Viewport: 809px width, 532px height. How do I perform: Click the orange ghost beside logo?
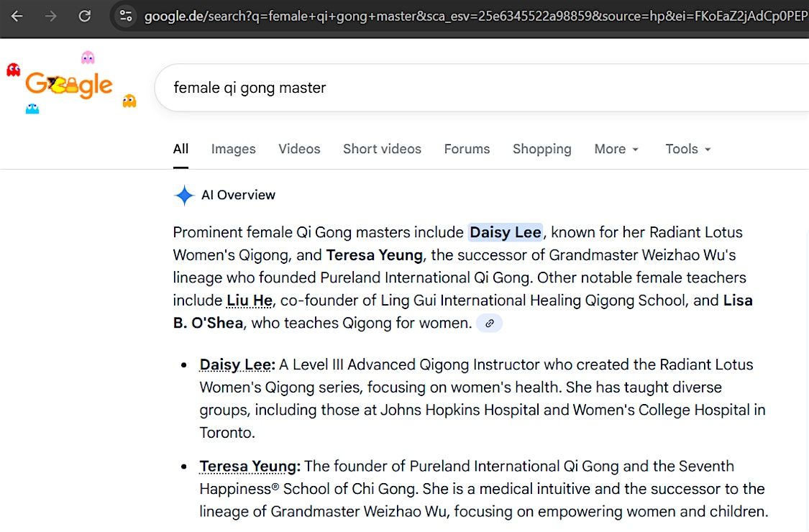click(129, 101)
